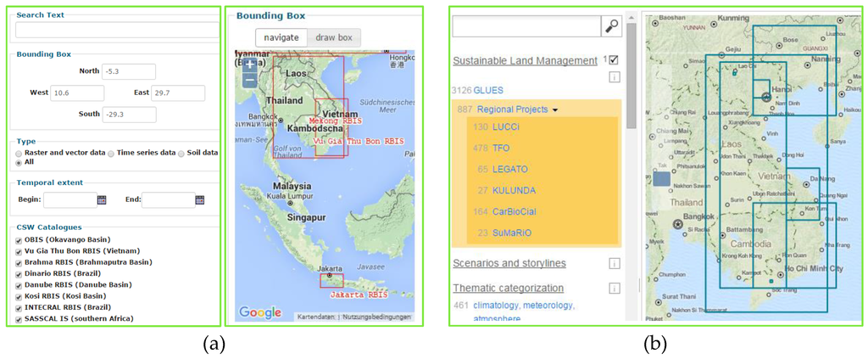Expand the Thematic categorization section
This screenshot has width=868, height=359.
(508, 289)
